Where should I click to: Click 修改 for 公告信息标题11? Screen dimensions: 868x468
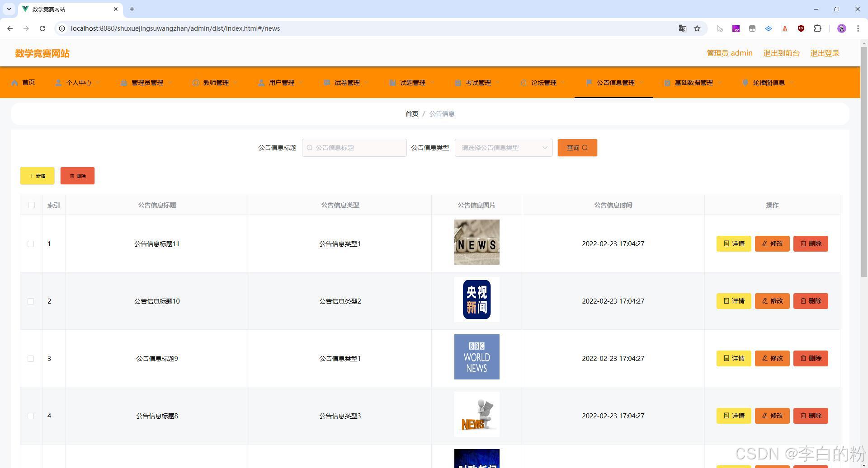click(x=772, y=243)
